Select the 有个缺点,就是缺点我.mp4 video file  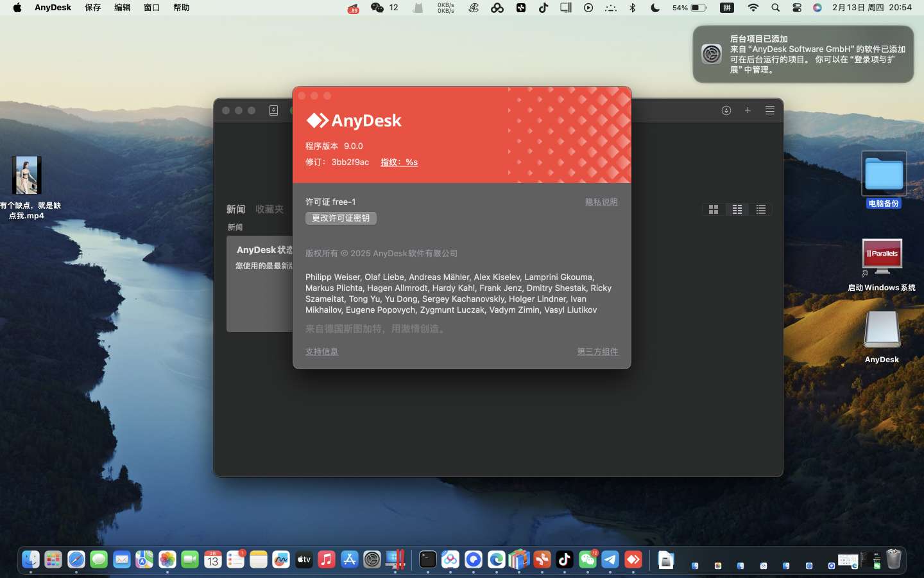(x=27, y=188)
